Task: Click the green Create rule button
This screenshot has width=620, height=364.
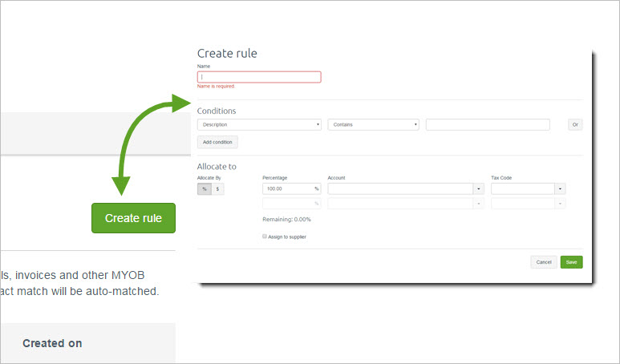Action: click(x=133, y=218)
